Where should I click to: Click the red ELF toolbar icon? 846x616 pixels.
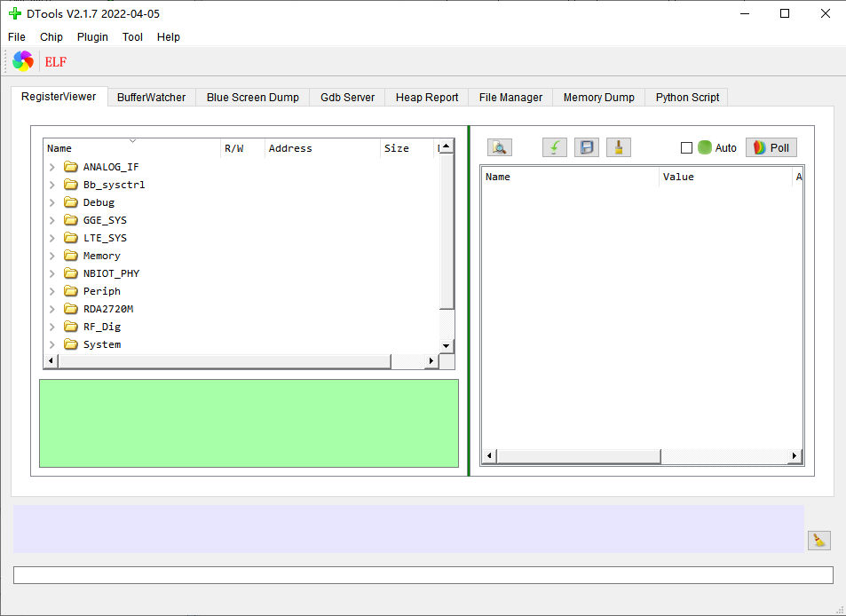(x=56, y=62)
